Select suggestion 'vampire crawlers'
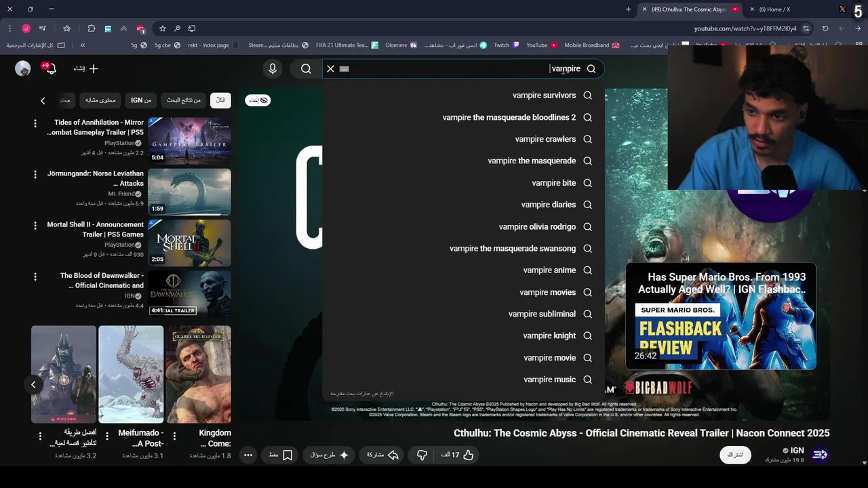The image size is (868, 488). click(463, 139)
